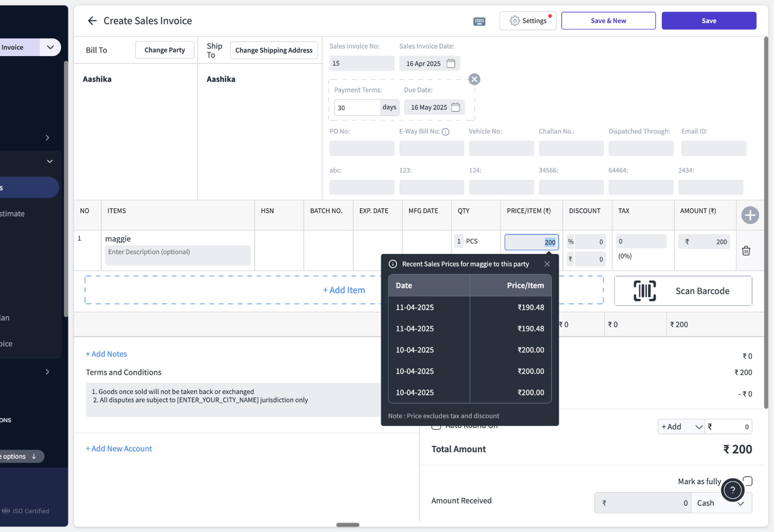Click the PO No input field
Image resolution: width=774 pixels, height=532 pixels.
(361, 148)
